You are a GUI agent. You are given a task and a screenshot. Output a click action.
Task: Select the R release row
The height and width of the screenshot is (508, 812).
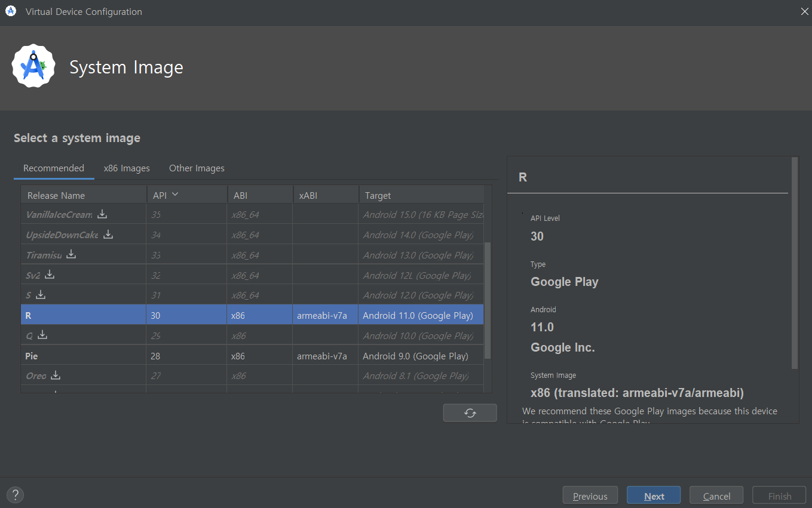pyautogui.click(x=252, y=315)
